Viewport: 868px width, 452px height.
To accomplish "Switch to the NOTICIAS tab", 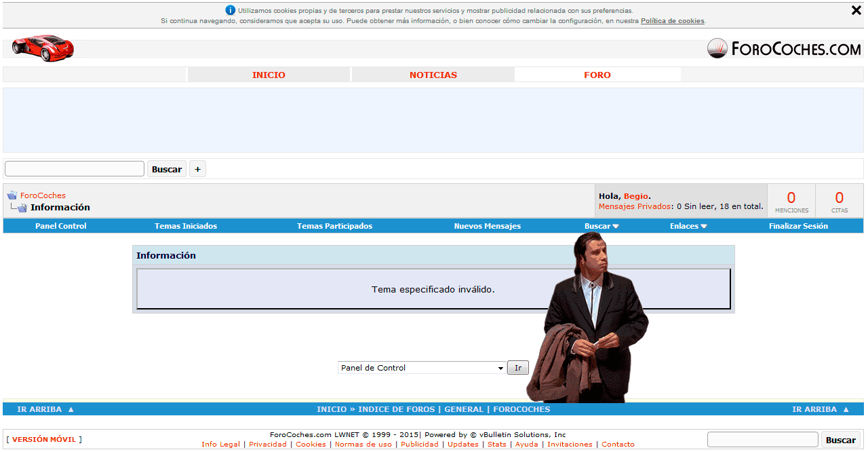I will pyautogui.click(x=433, y=75).
